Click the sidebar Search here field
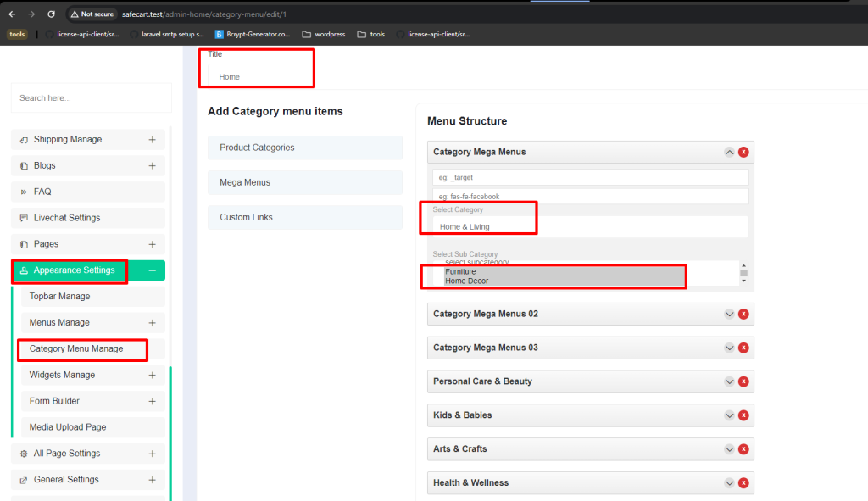The image size is (868, 501). tap(92, 98)
